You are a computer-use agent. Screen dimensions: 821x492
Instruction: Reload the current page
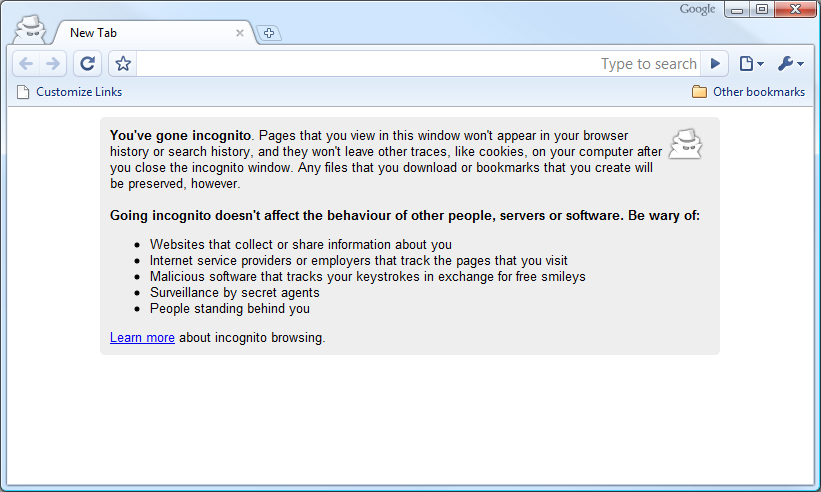(x=88, y=64)
